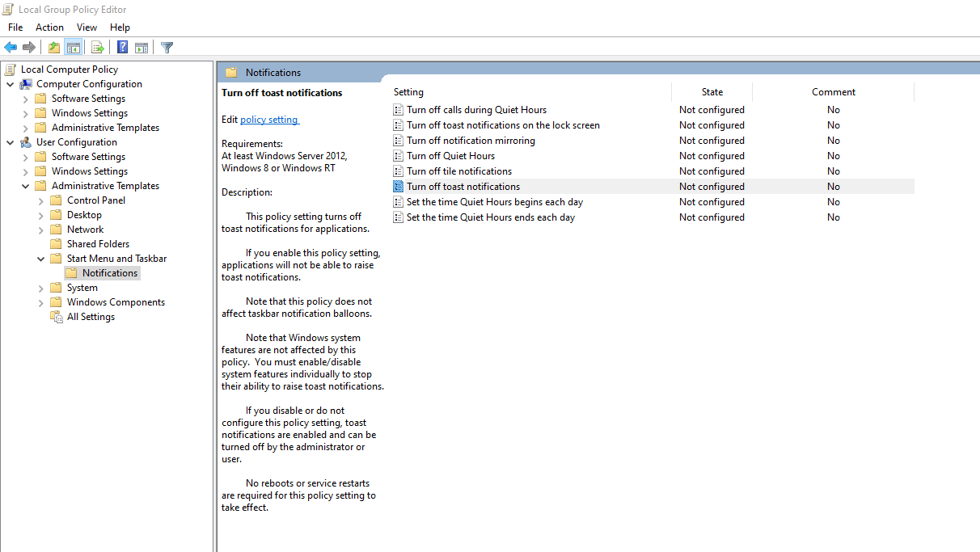Sort by the Comment column header
Viewport: 980px width, 552px height.
click(834, 92)
